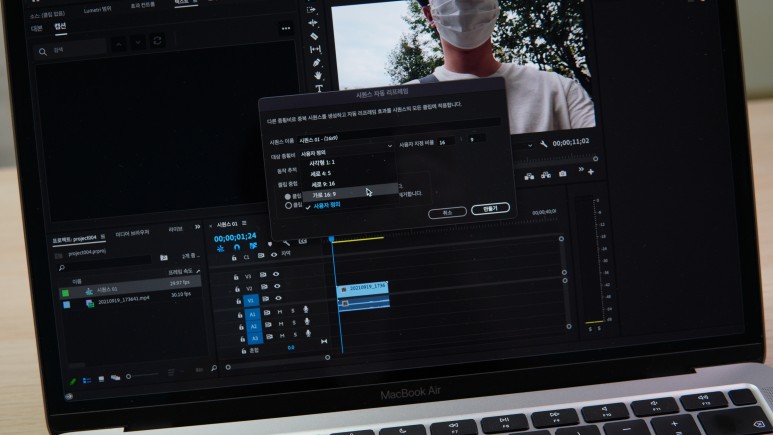Select the Ripple Edit tool in the toolbar
The height and width of the screenshot is (435, 773).
click(x=313, y=23)
